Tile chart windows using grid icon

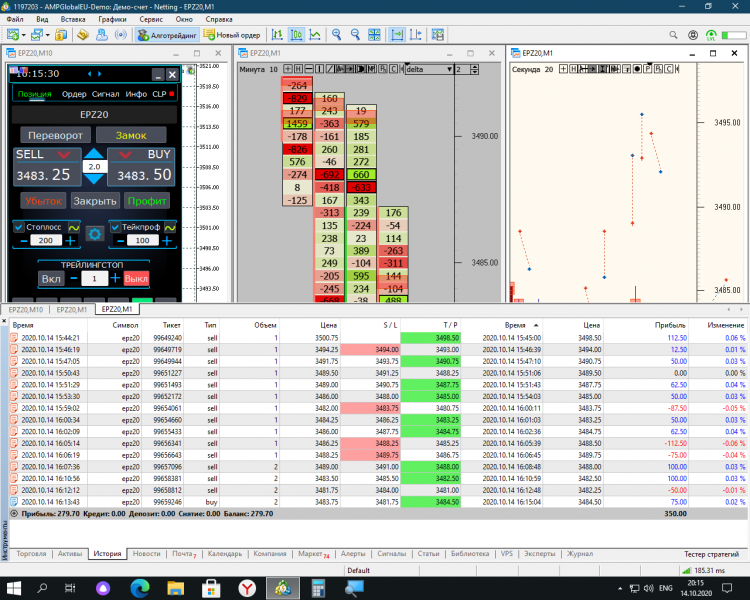point(374,35)
